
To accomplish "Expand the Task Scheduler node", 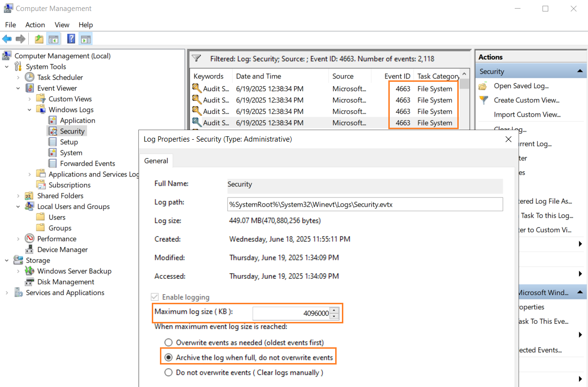I will click(x=18, y=77).
